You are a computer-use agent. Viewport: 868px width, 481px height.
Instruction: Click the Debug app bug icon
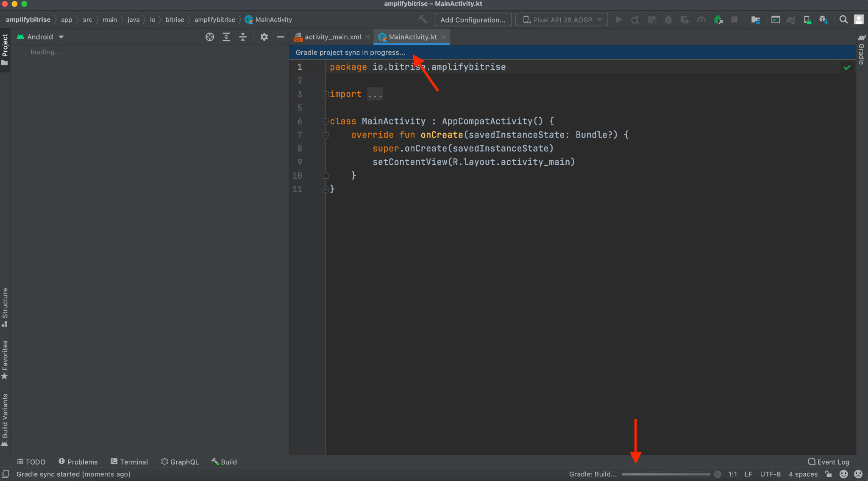pyautogui.click(x=668, y=19)
